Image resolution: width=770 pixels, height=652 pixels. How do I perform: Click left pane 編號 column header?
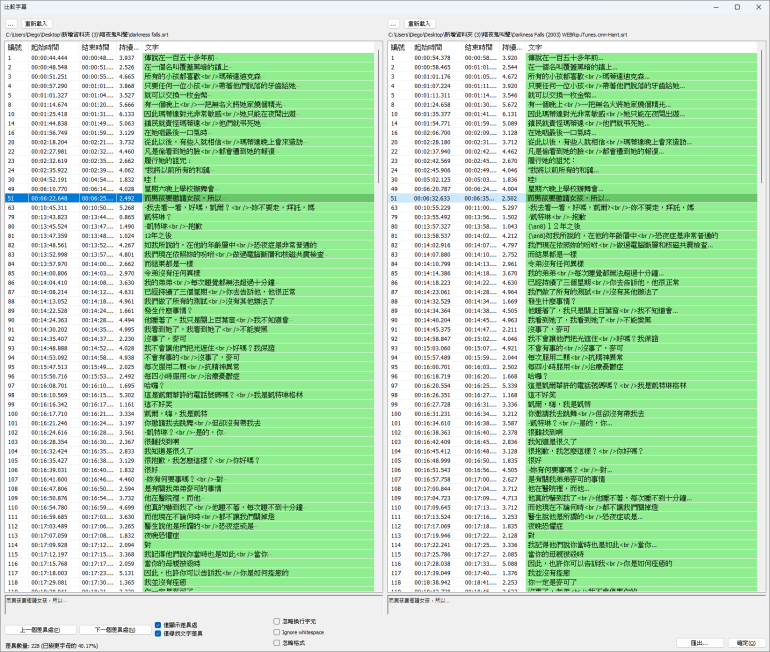(17, 48)
